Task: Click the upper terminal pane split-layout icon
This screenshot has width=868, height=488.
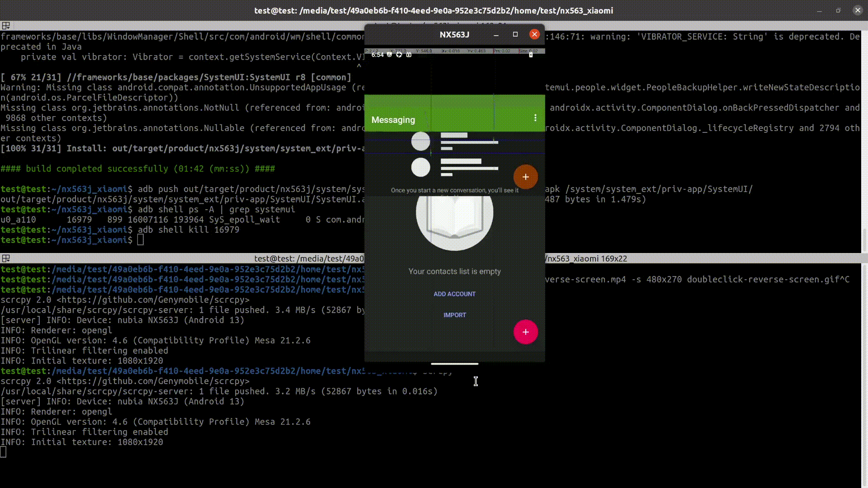Action: 6,26
